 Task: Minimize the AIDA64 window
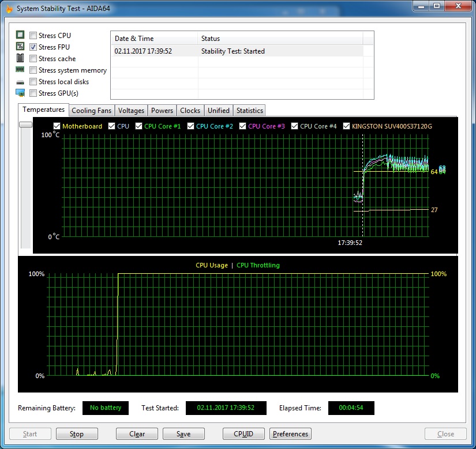click(421, 6)
